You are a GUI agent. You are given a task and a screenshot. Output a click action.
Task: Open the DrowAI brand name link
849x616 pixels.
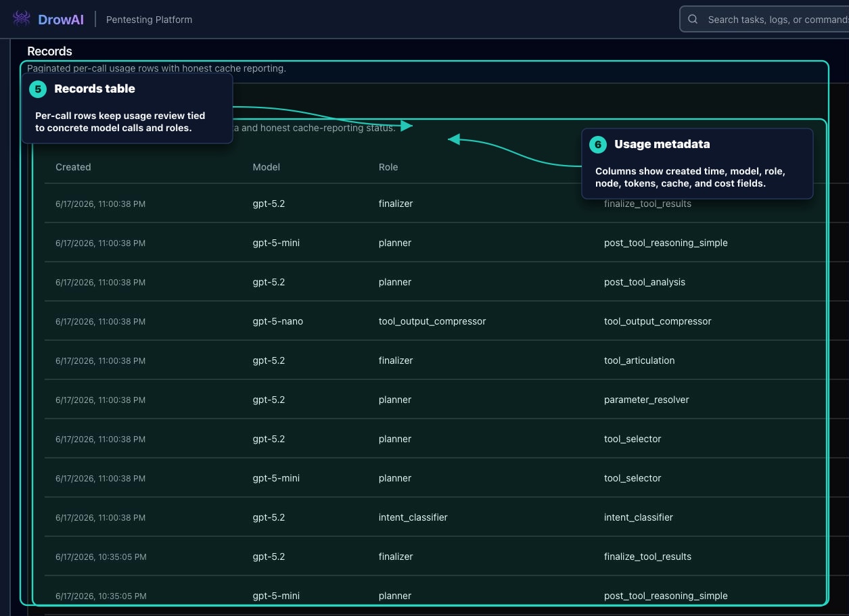61,20
